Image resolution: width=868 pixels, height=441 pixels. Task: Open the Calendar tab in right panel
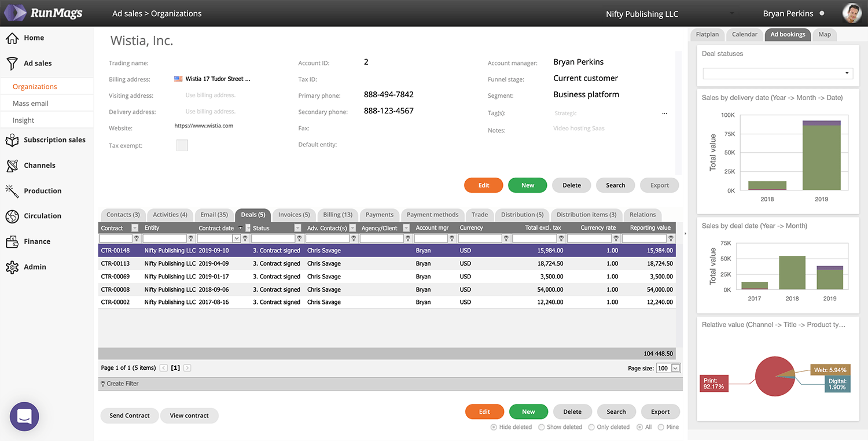coord(745,35)
